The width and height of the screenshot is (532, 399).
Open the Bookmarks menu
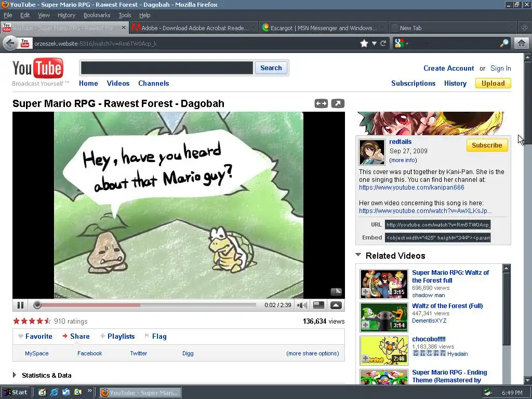[x=97, y=15]
